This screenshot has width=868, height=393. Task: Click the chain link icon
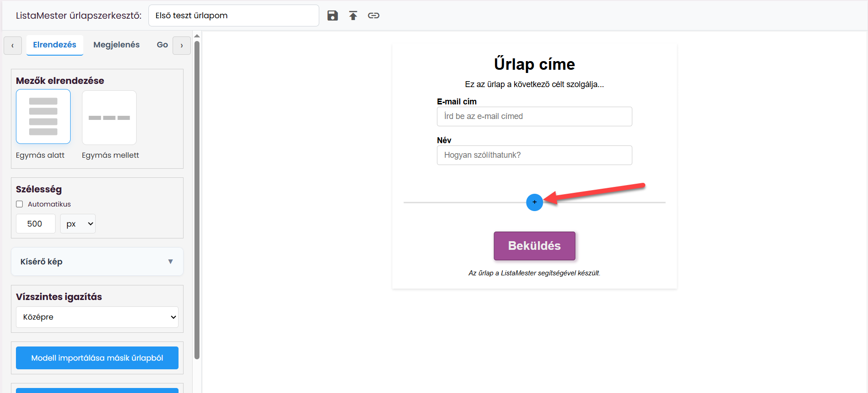tap(373, 16)
